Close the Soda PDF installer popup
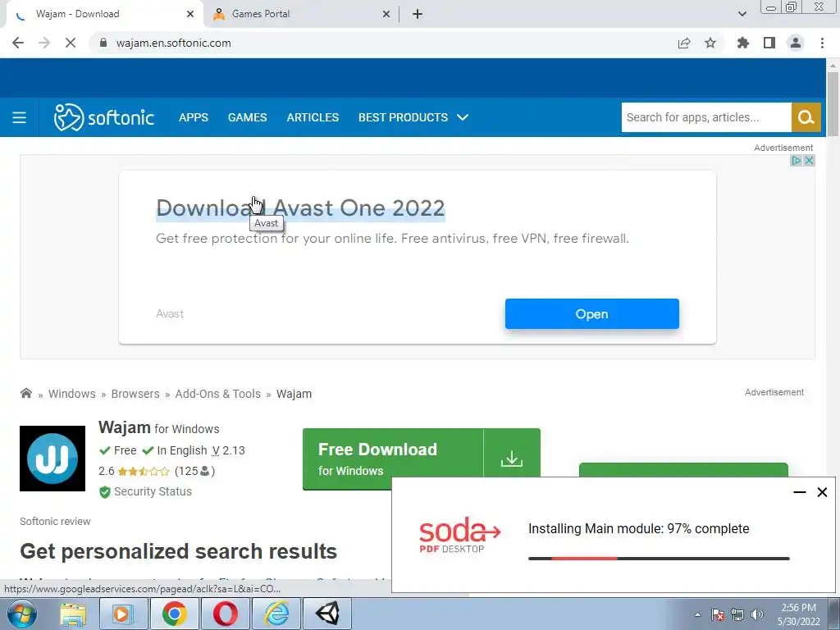This screenshot has height=630, width=840. click(x=822, y=492)
